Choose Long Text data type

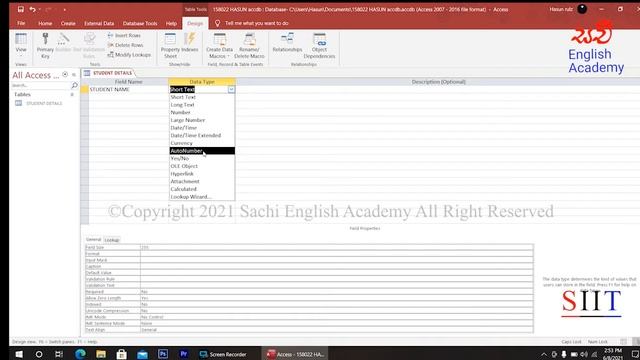[202, 105]
